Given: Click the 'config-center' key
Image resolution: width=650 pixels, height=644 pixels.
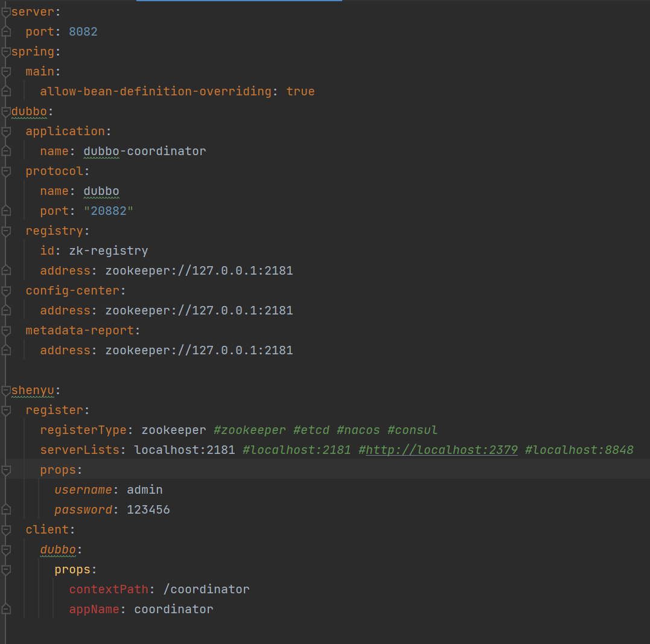Looking at the screenshot, I should coord(72,291).
